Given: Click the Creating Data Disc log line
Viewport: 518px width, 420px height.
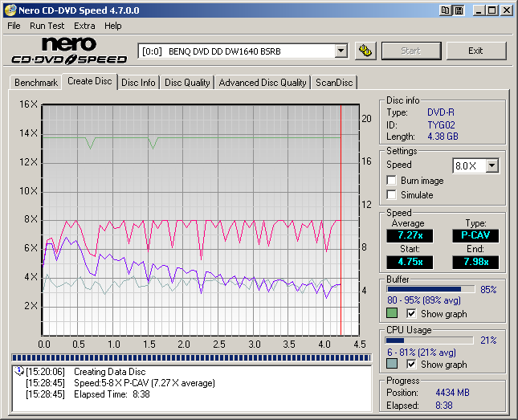Looking at the screenshot, I should (x=109, y=372).
